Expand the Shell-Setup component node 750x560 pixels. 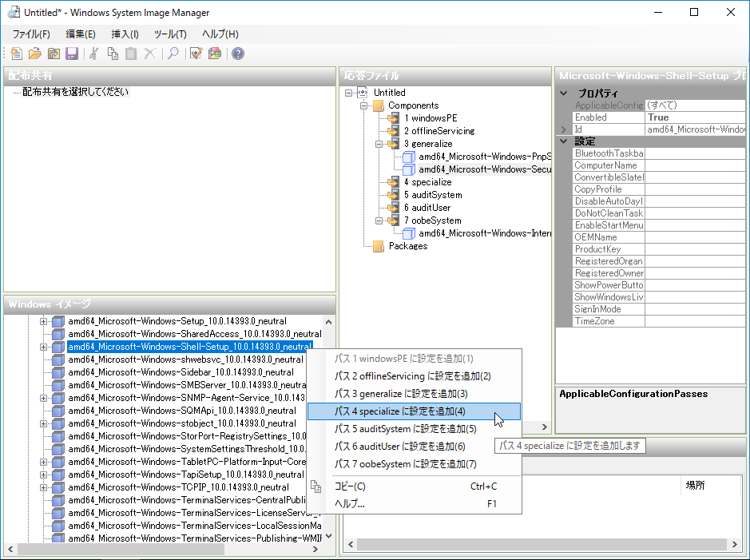tap(43, 347)
